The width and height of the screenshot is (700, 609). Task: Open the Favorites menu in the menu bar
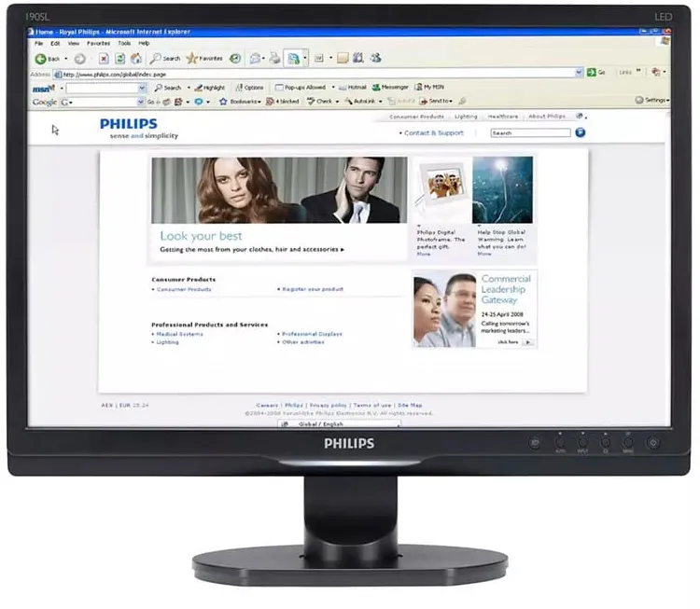coord(98,44)
